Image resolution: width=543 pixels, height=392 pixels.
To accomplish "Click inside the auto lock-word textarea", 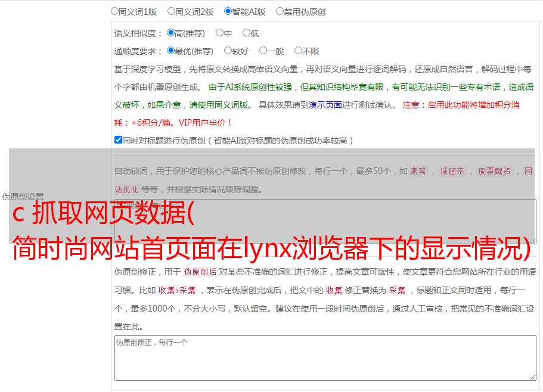I will tap(325, 222).
